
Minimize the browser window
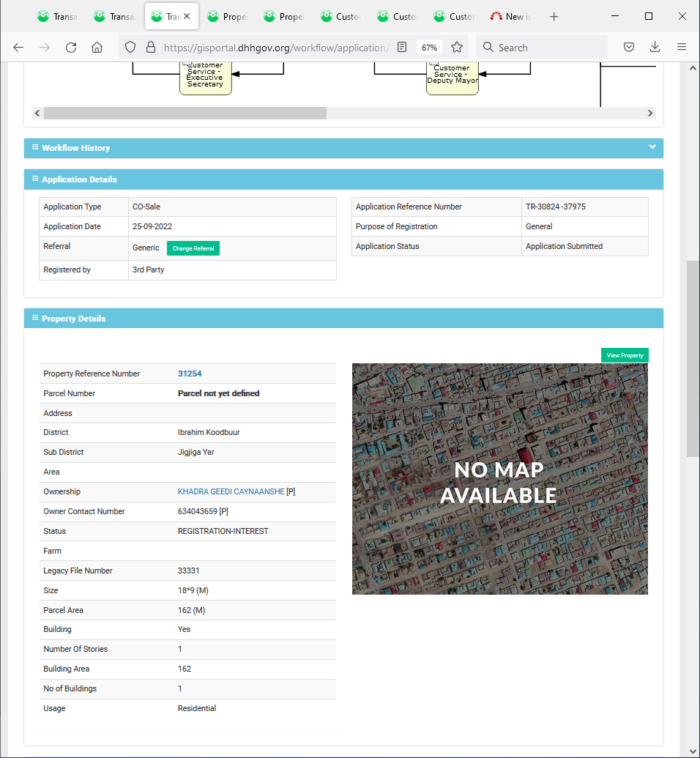point(615,16)
